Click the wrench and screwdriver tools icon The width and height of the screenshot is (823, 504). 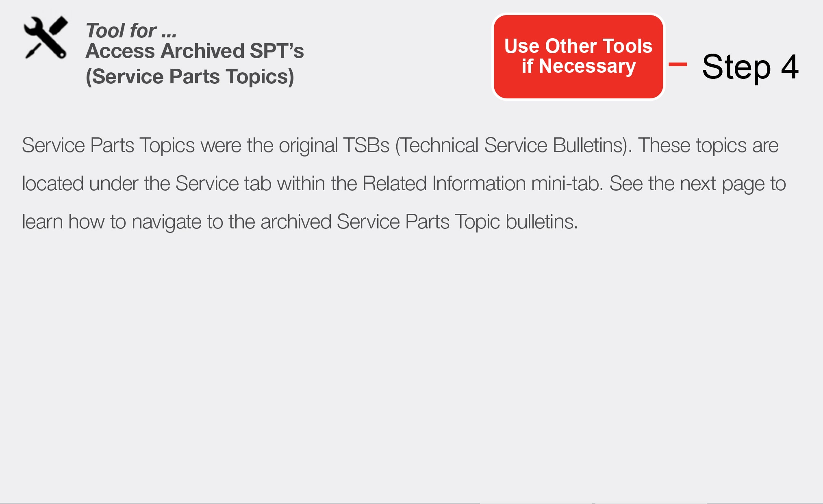pyautogui.click(x=46, y=37)
